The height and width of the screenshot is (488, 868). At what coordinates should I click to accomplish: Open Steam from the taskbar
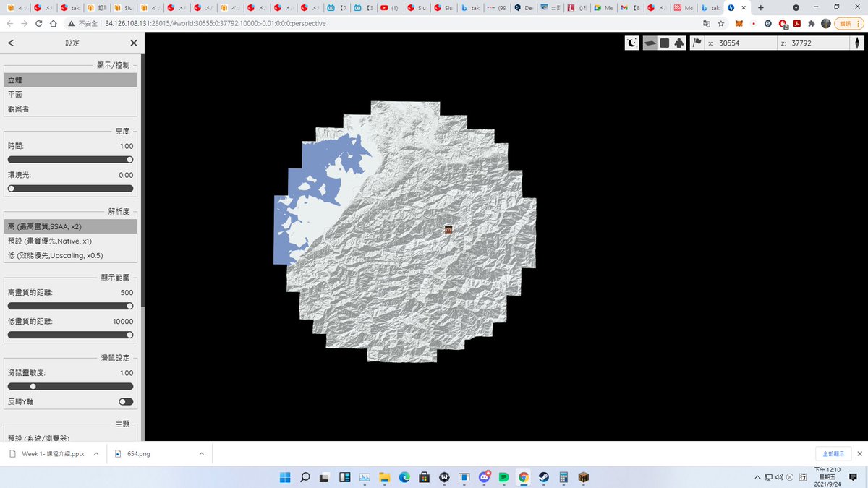[x=543, y=477]
